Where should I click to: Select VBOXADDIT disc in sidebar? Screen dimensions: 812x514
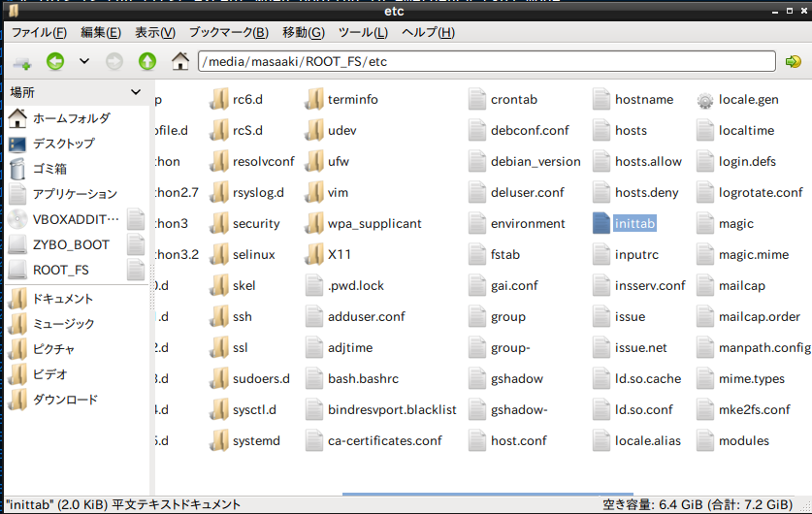76,219
